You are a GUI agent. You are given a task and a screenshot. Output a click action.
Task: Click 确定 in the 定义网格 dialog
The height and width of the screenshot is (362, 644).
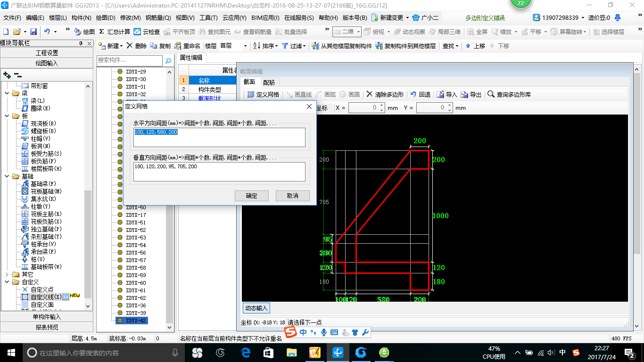252,196
